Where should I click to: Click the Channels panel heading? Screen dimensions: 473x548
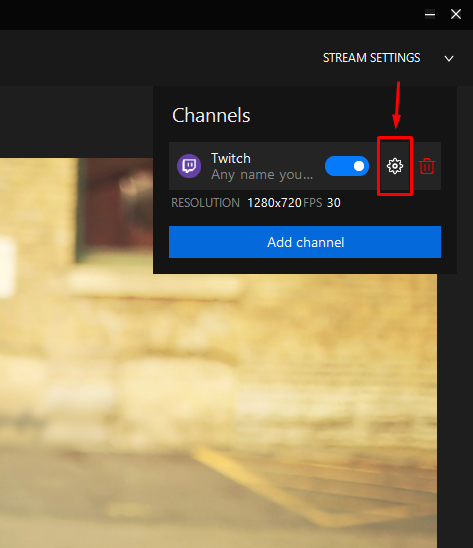[211, 115]
